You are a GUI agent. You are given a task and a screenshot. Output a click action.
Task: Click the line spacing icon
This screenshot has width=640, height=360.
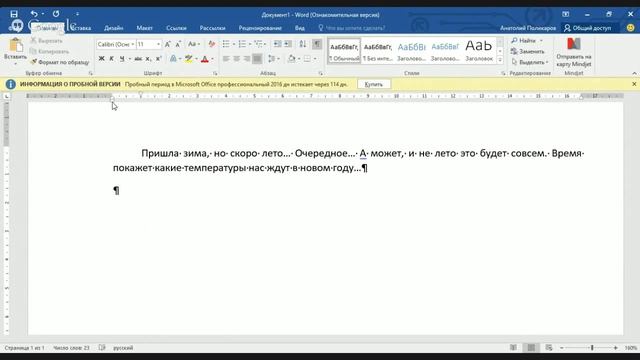point(271,59)
